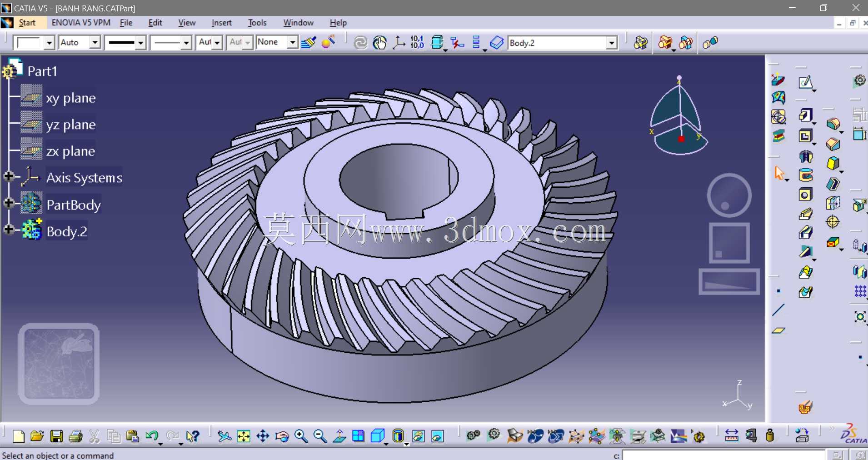Screen dimensions: 868x460
Task: Expand the PartBody tree node
Action: (9, 203)
